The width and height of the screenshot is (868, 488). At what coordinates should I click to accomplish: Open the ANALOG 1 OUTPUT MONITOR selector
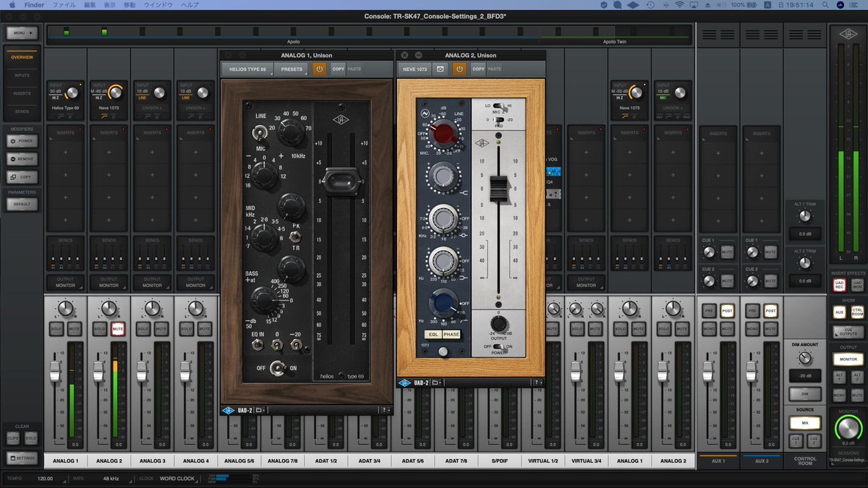65,283
